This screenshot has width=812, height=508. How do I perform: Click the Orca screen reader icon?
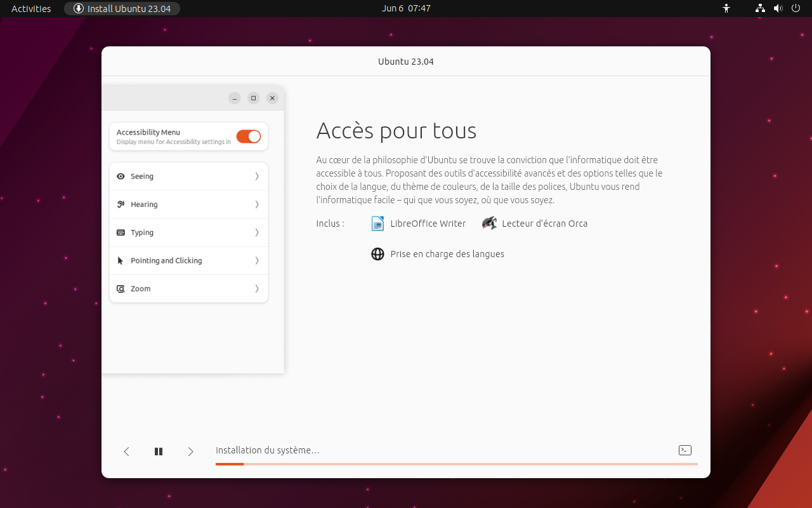(489, 224)
